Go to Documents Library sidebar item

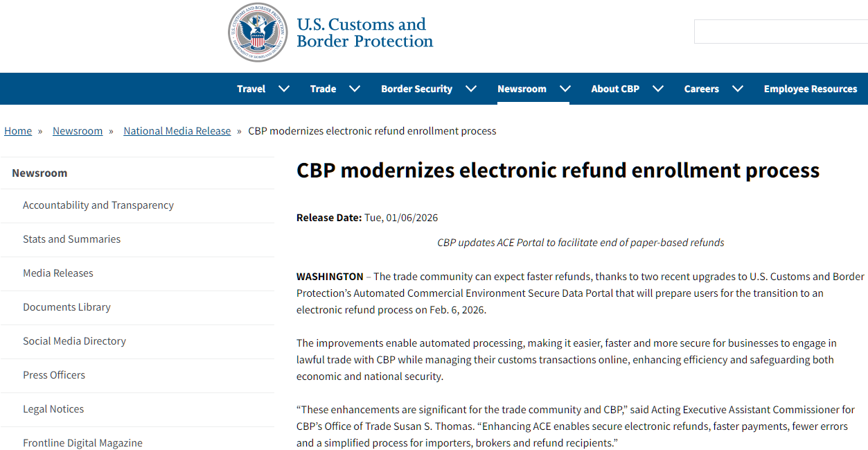point(67,307)
